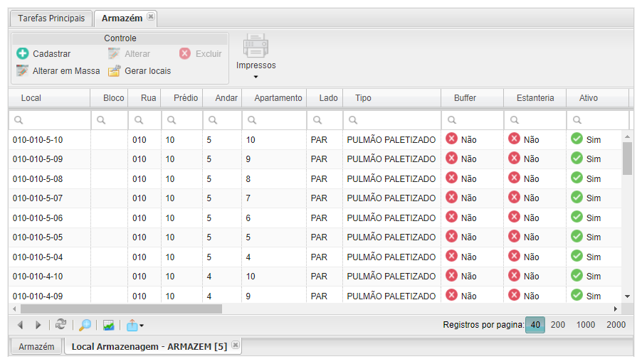Click the vertical scrollbar thumb
The image size is (642, 364).
point(627,159)
